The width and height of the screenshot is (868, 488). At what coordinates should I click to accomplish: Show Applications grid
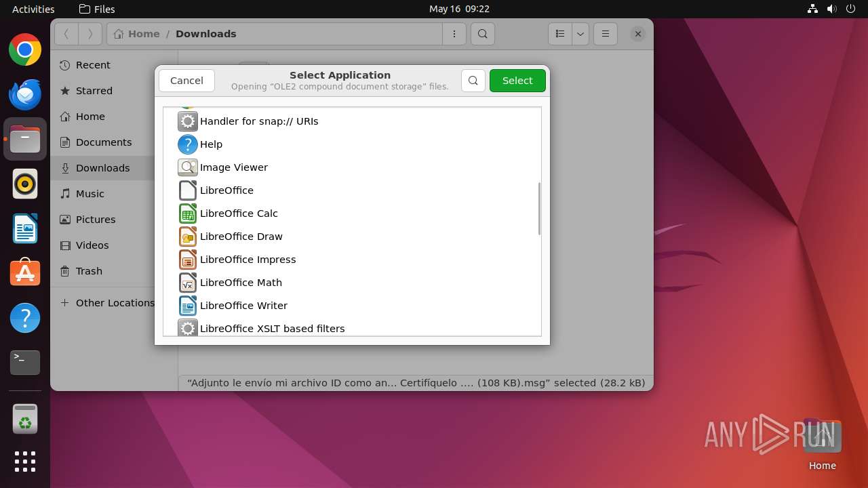click(x=25, y=462)
